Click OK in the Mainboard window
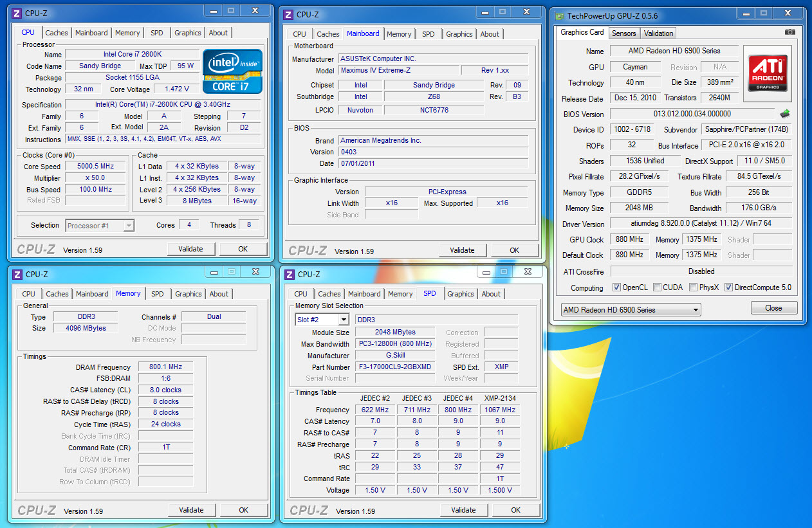The width and height of the screenshot is (812, 528). (x=515, y=250)
